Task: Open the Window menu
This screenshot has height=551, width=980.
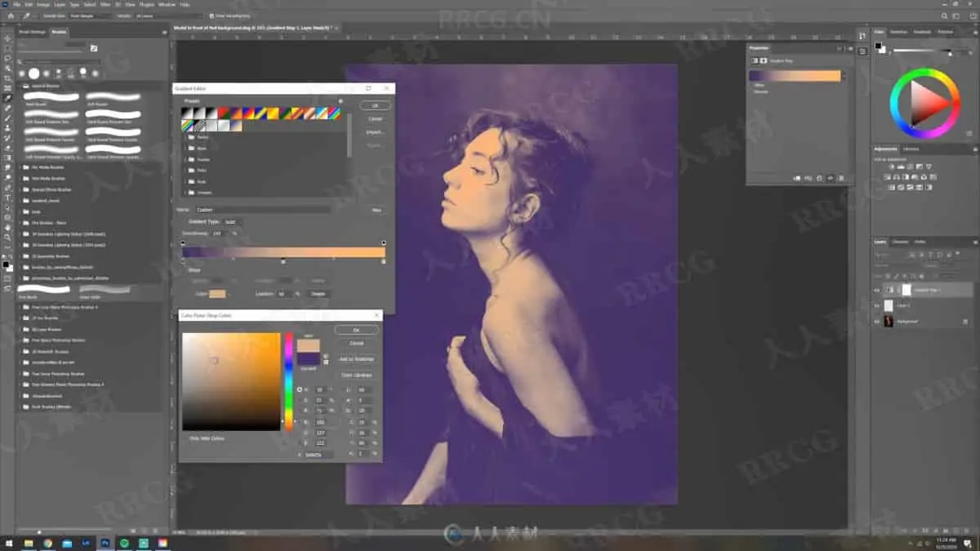Action: 167,4
